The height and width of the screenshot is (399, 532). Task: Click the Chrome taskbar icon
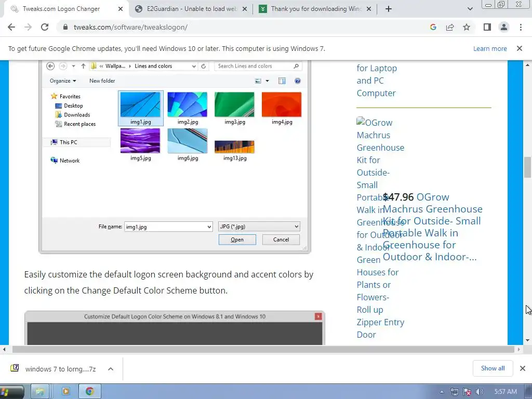[x=89, y=392]
